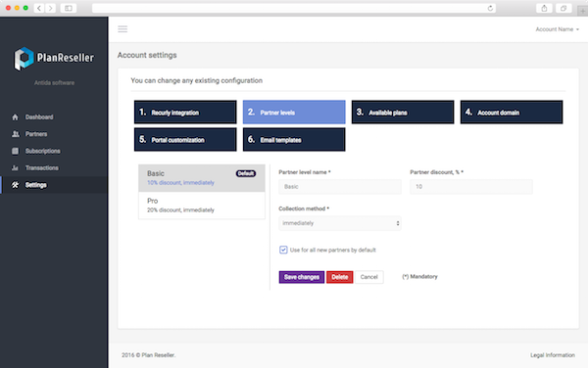Image resolution: width=588 pixels, height=368 pixels.
Task: Select step 4 Account domain
Action: [512, 112]
